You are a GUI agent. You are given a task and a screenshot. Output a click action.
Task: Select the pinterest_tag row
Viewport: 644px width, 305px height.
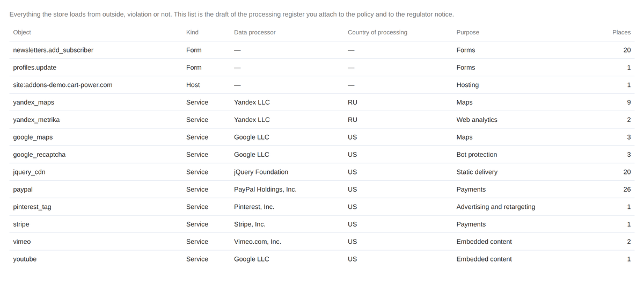click(322, 207)
